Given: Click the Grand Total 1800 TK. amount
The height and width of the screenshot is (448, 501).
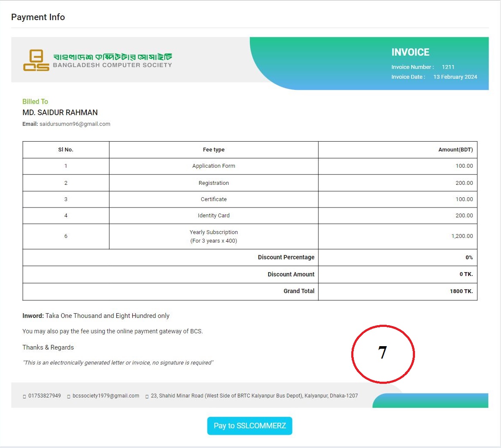Looking at the screenshot, I should [461, 291].
